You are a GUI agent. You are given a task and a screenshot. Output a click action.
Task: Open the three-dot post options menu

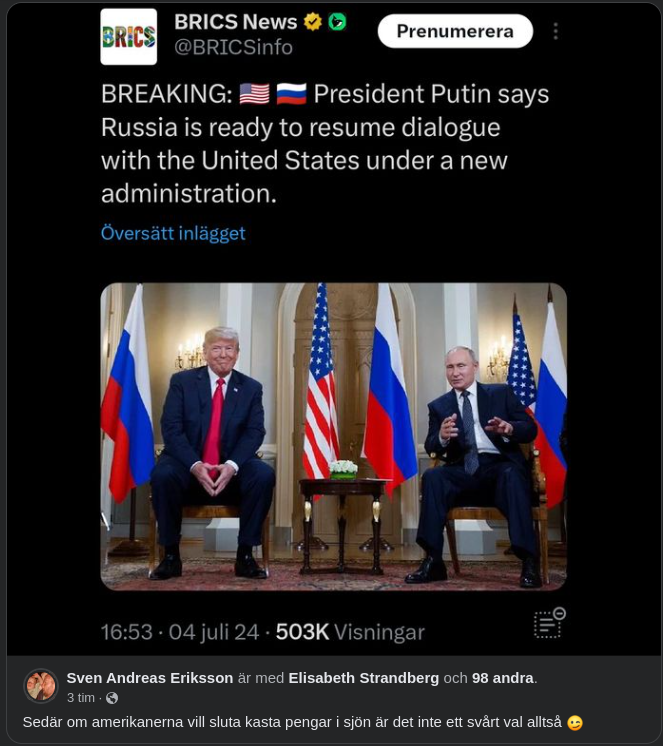click(555, 31)
